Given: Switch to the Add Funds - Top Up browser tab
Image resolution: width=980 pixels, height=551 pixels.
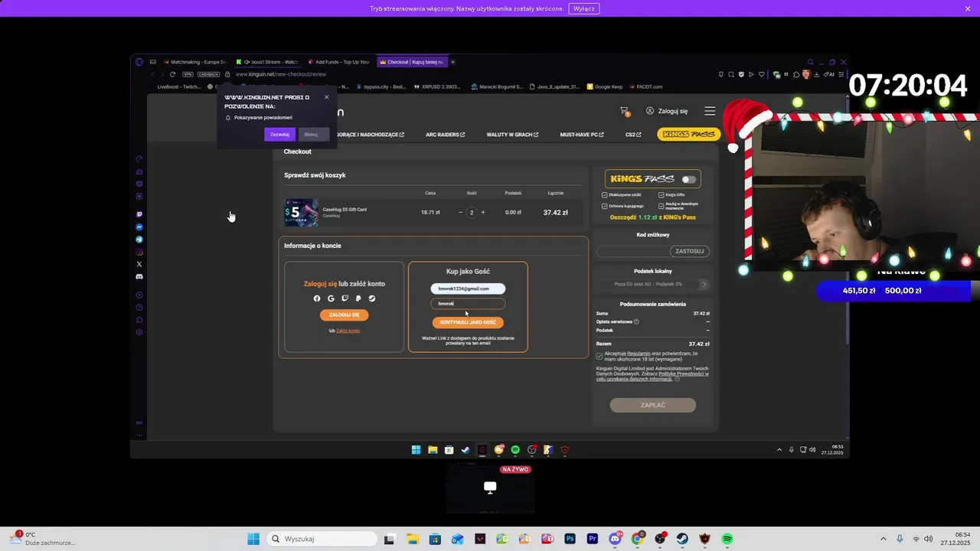Looking at the screenshot, I should click(339, 62).
